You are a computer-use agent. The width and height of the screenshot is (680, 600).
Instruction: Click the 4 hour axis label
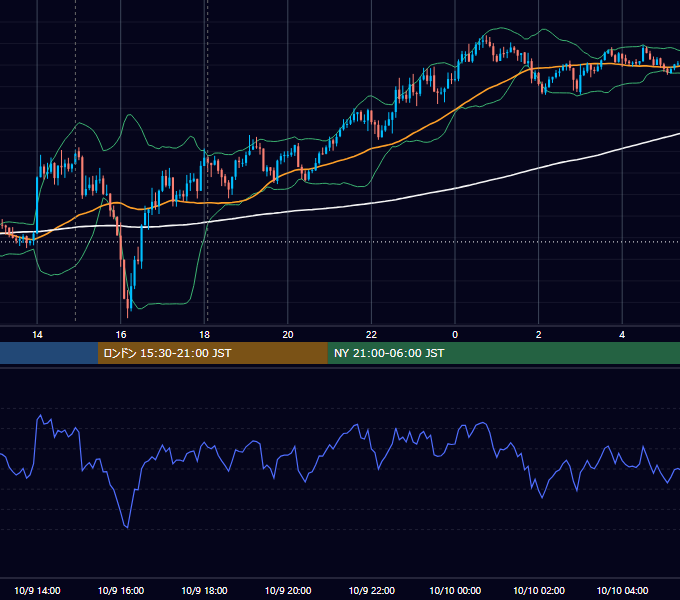tap(622, 335)
